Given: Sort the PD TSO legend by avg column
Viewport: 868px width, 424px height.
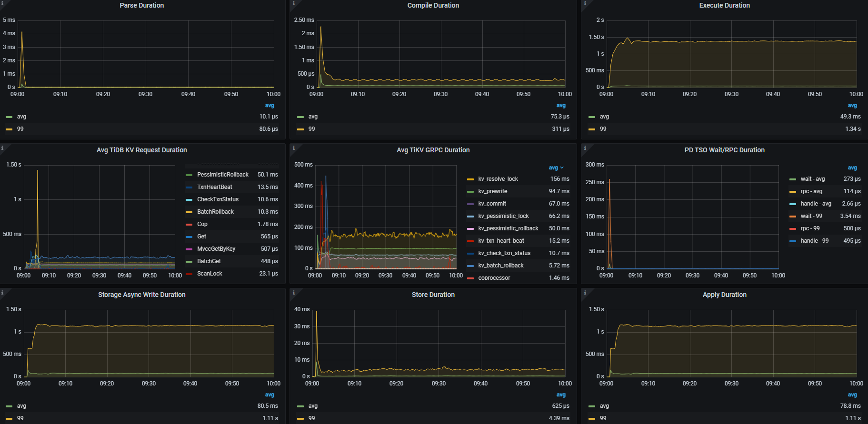Looking at the screenshot, I should tap(852, 168).
